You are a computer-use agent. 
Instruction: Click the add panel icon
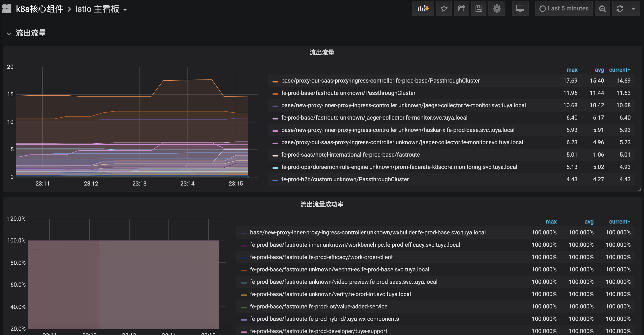[x=423, y=9]
